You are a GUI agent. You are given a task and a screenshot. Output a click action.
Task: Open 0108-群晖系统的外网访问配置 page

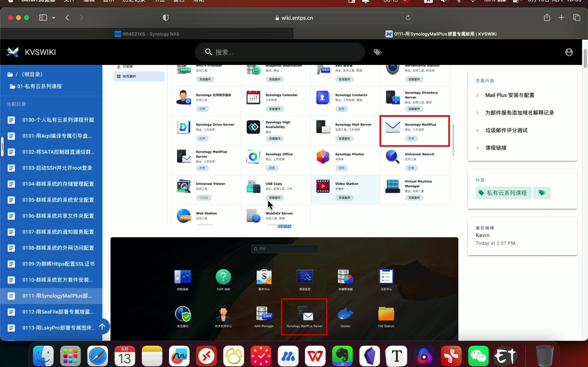[x=51, y=248]
